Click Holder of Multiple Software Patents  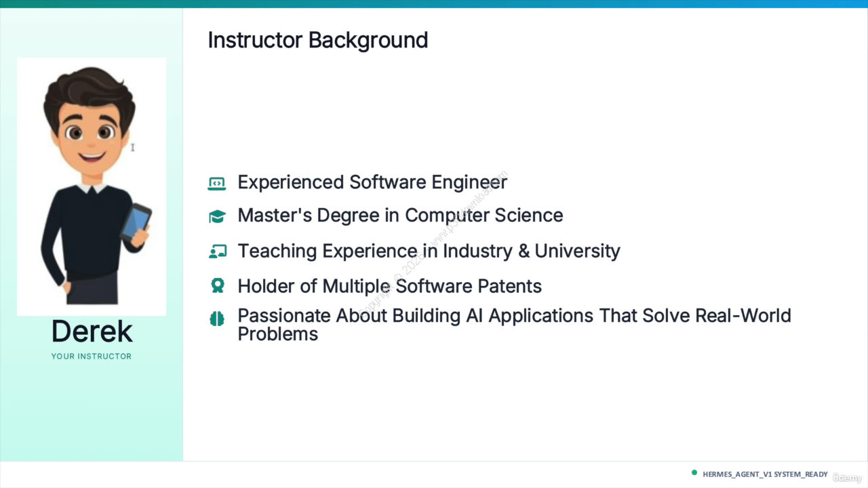point(389,286)
